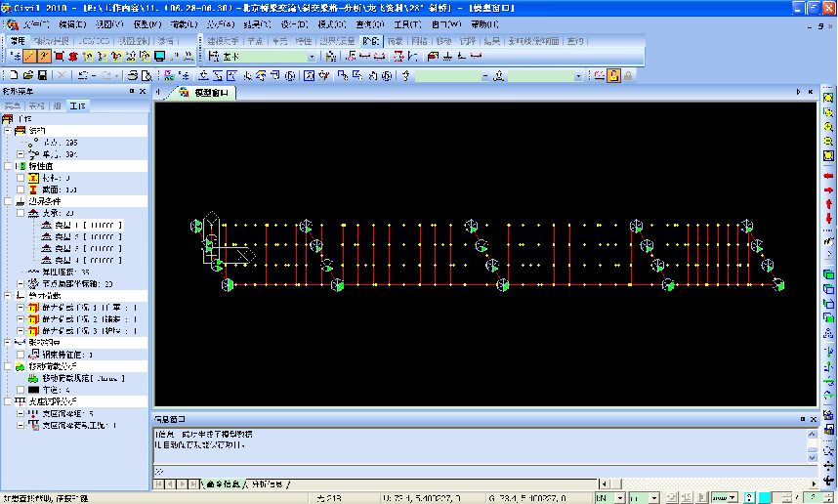Screen dimensions: 838x504
Task: Click the red Pan Up arrow icon
Action: click(828, 203)
